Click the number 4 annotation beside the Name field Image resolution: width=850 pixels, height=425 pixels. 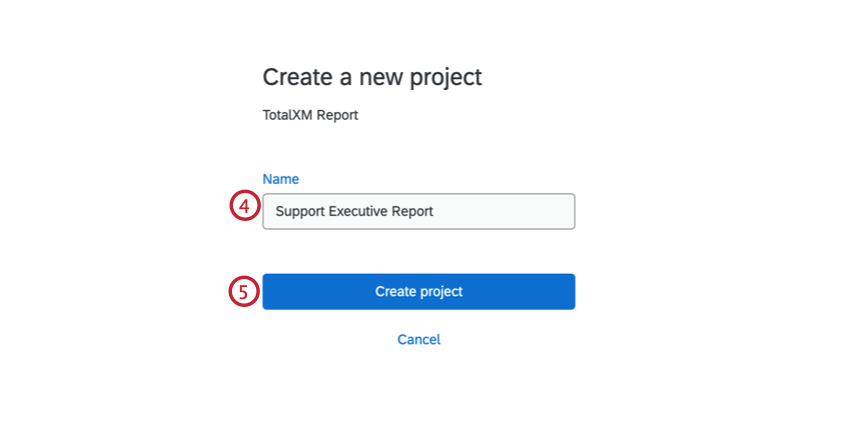coord(244,207)
